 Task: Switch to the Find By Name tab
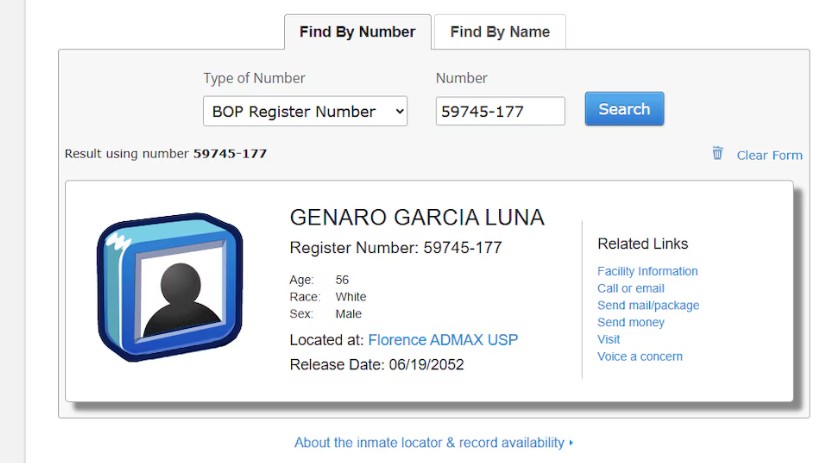tap(499, 32)
